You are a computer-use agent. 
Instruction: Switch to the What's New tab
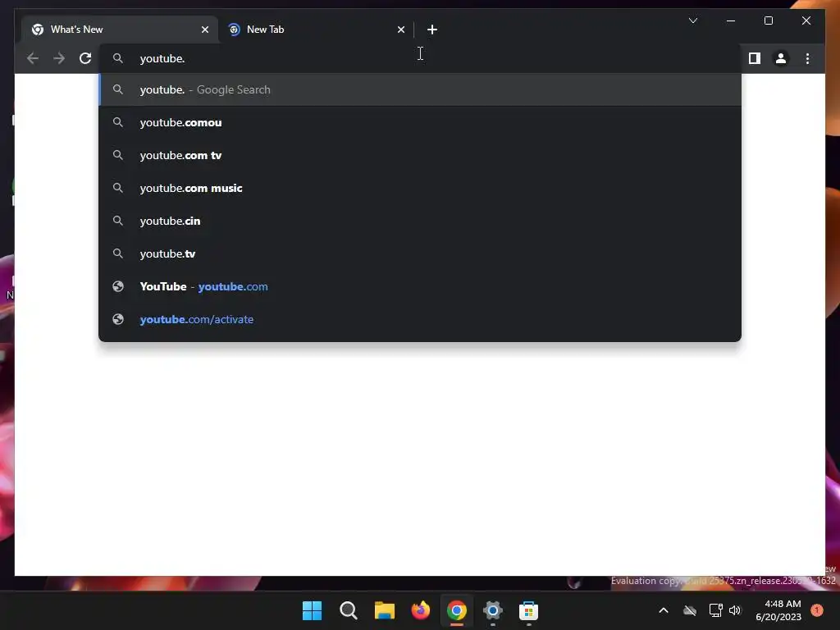[120, 30]
